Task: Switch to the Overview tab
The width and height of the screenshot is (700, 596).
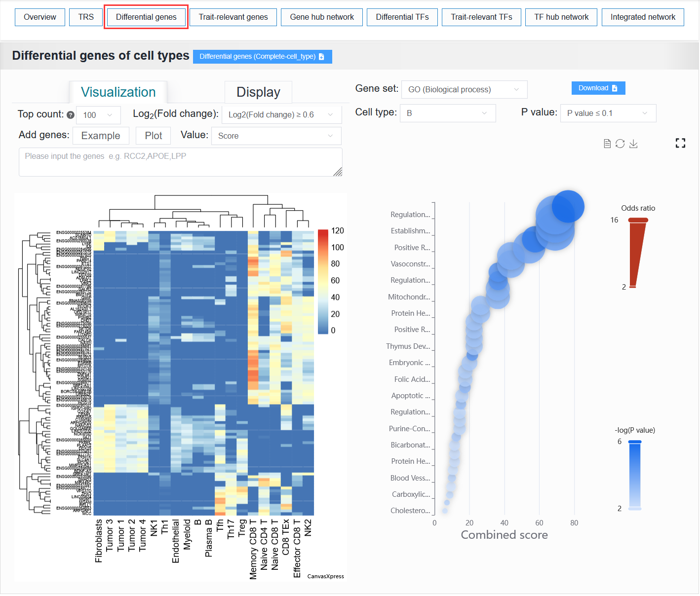Action: pos(40,17)
